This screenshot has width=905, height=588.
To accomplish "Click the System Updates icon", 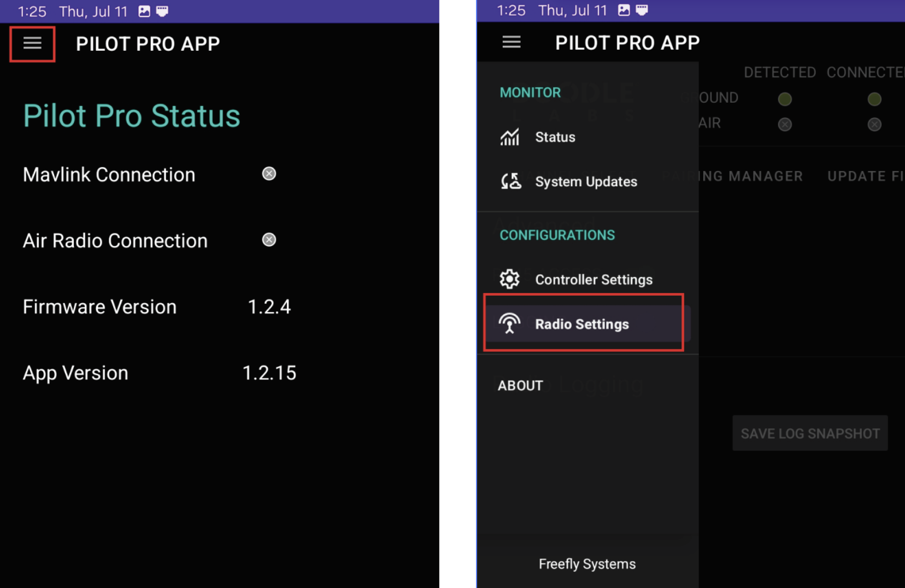I will (510, 181).
